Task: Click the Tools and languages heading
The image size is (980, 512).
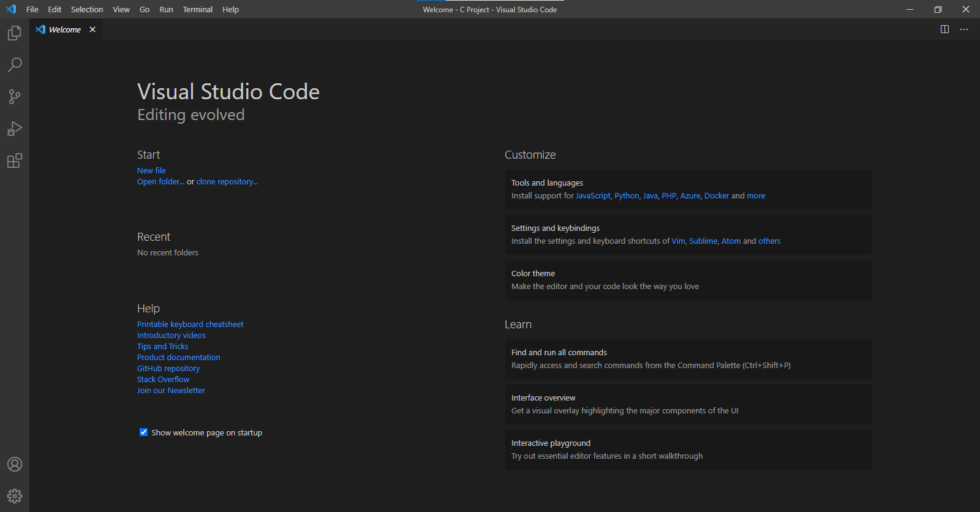Action: click(x=547, y=183)
